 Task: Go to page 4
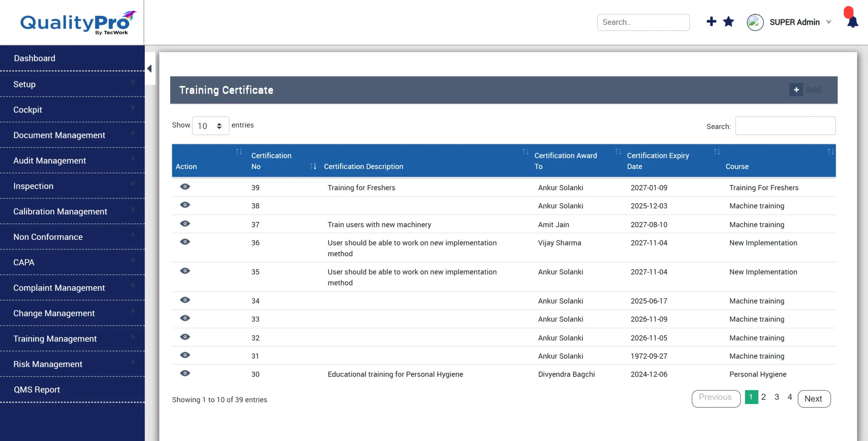pyautogui.click(x=790, y=397)
